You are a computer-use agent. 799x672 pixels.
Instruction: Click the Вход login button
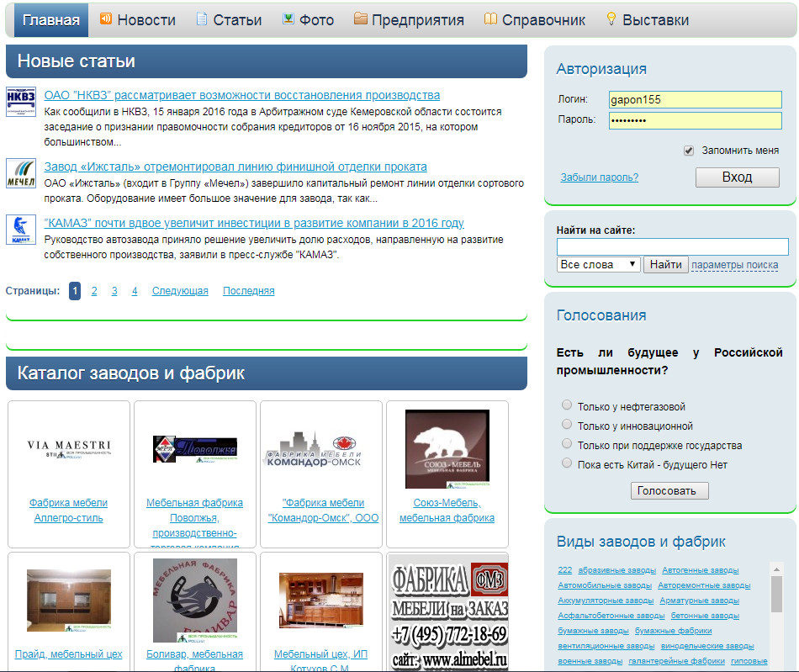coord(737,177)
